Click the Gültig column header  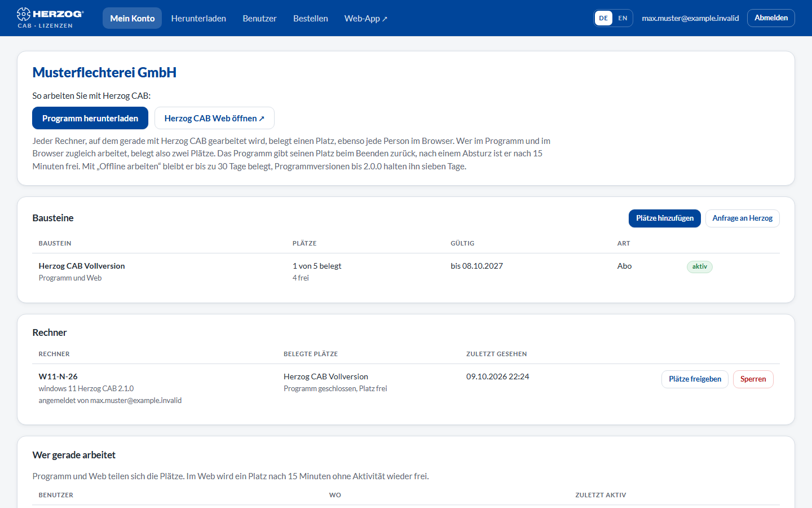tap(462, 243)
